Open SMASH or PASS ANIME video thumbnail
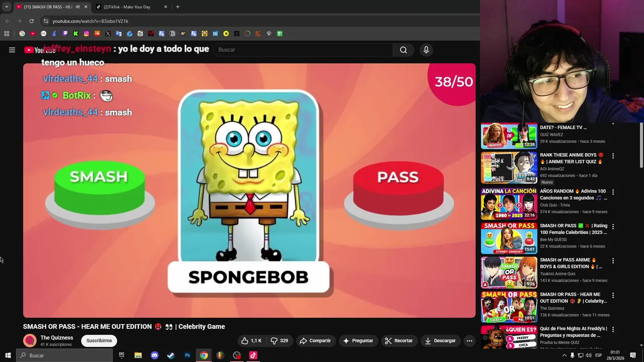This screenshot has height=362, width=644. (509, 273)
